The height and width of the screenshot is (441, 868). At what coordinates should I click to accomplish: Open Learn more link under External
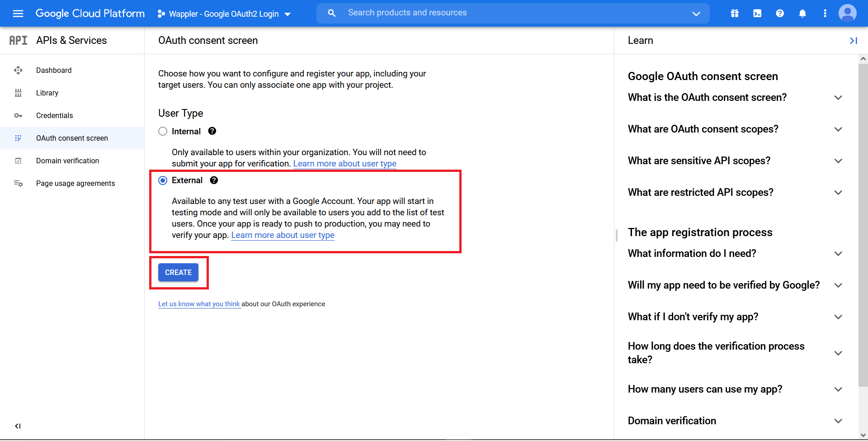[x=283, y=235]
